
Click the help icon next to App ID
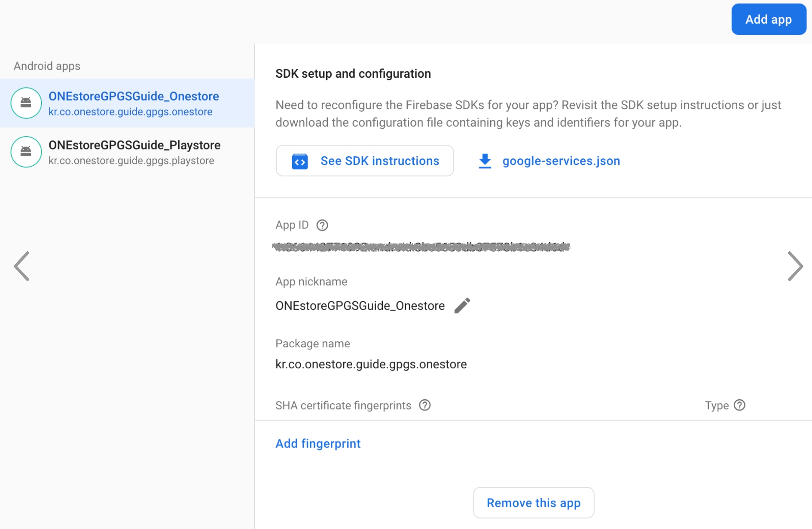pos(322,225)
